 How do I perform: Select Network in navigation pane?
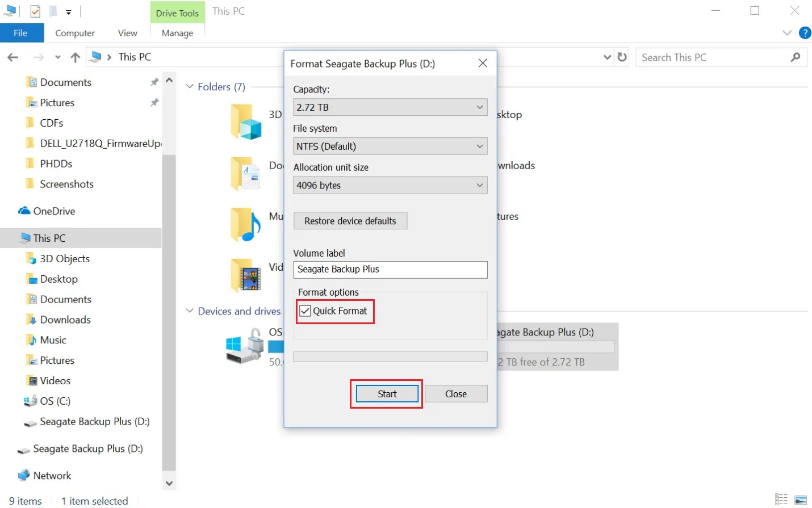pyautogui.click(x=44, y=476)
